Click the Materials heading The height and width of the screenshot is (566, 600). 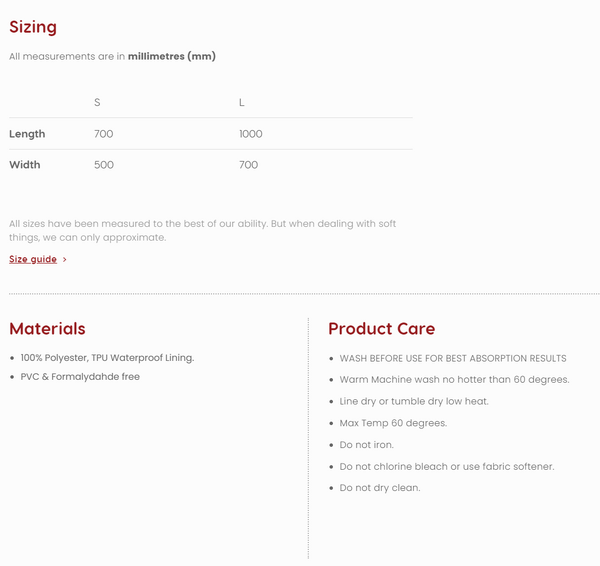[x=47, y=329]
